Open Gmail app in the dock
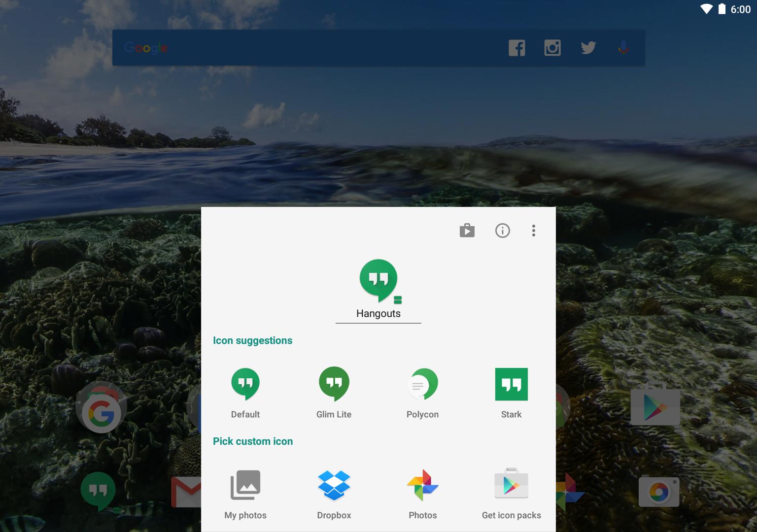The height and width of the screenshot is (532, 757). point(186,491)
